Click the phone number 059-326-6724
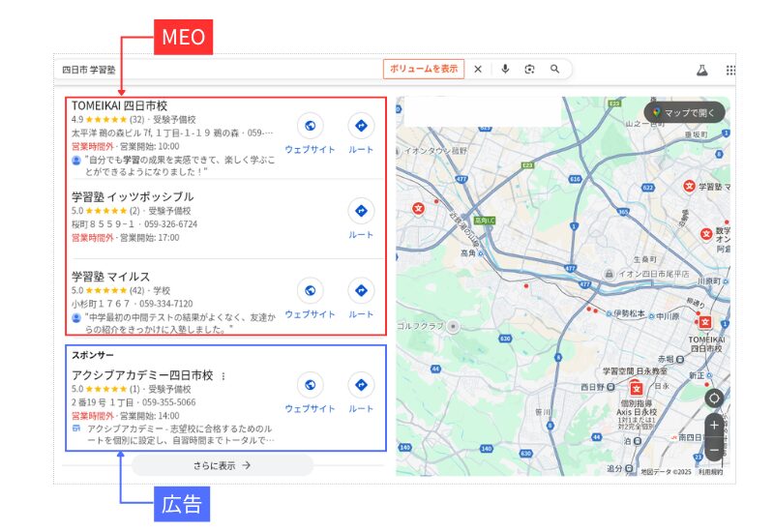The height and width of the screenshot is (532, 774). coord(171,224)
